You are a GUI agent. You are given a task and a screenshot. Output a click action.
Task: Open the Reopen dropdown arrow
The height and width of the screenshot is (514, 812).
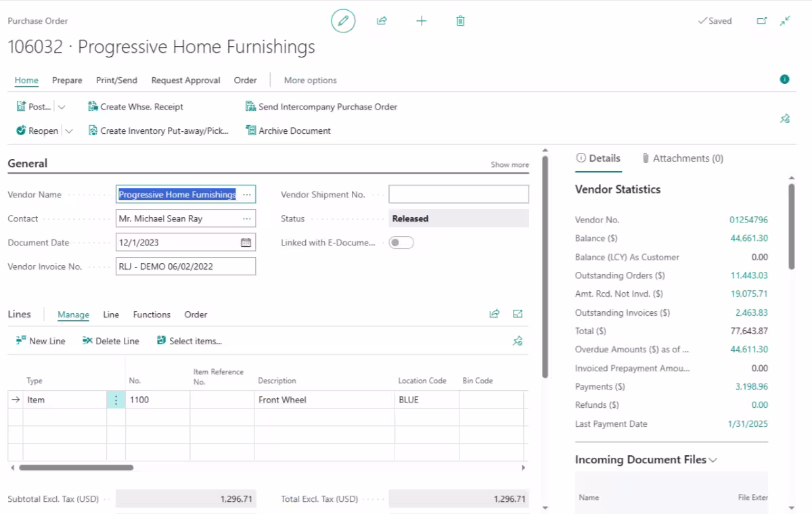[x=68, y=131]
